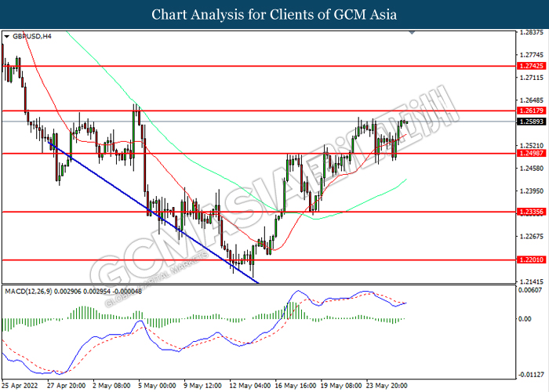Click the 1.25210 price axis value

(532, 146)
